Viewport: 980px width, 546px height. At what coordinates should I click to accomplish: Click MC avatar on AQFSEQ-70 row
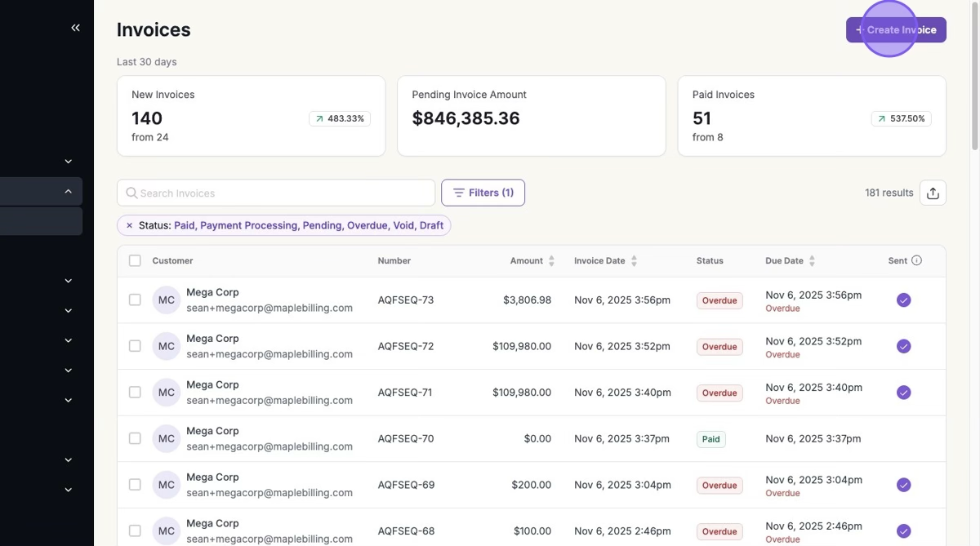pyautogui.click(x=167, y=438)
